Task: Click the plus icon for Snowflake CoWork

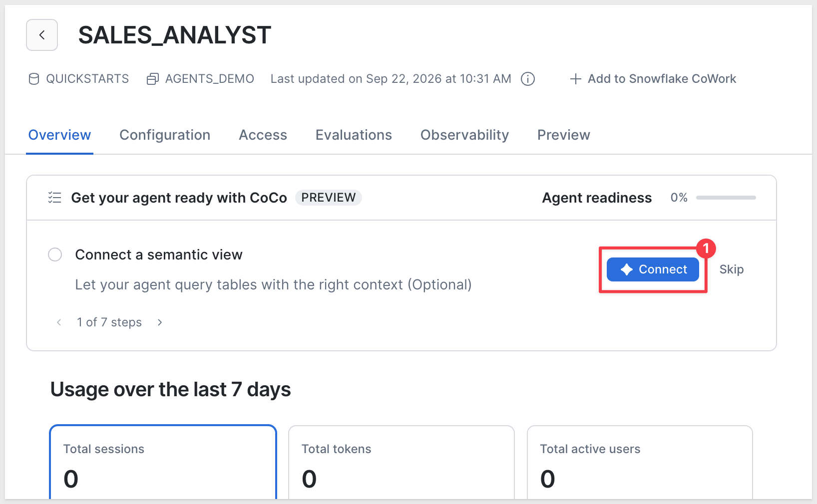Action: click(x=576, y=79)
